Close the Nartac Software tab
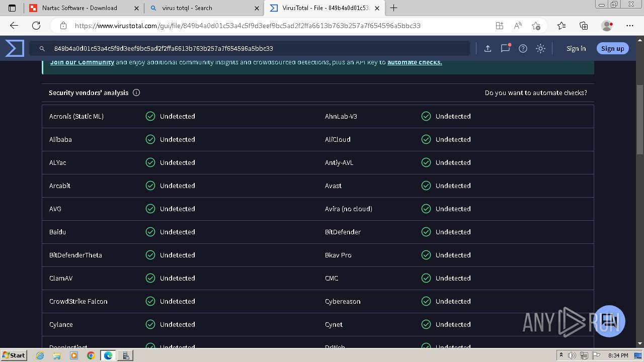The width and height of the screenshot is (644, 362). click(x=136, y=8)
